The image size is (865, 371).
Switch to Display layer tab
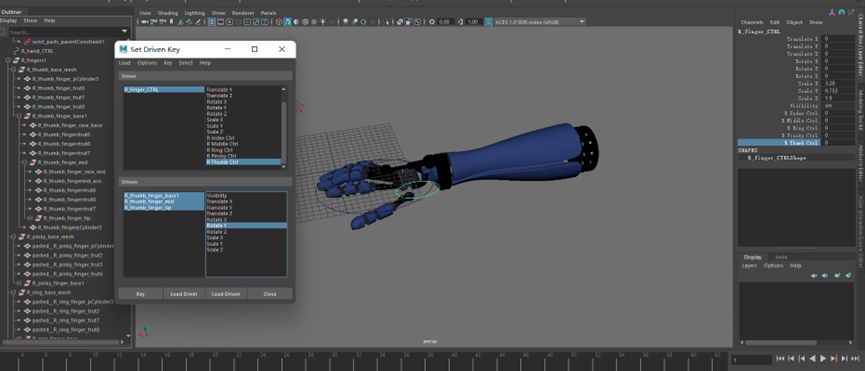point(752,257)
